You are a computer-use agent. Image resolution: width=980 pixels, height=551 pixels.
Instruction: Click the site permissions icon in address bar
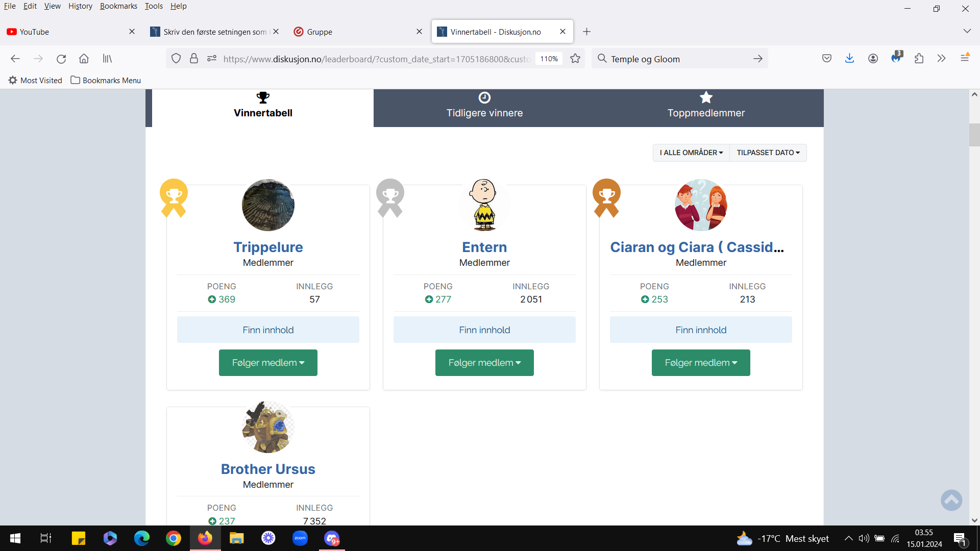coord(212,59)
